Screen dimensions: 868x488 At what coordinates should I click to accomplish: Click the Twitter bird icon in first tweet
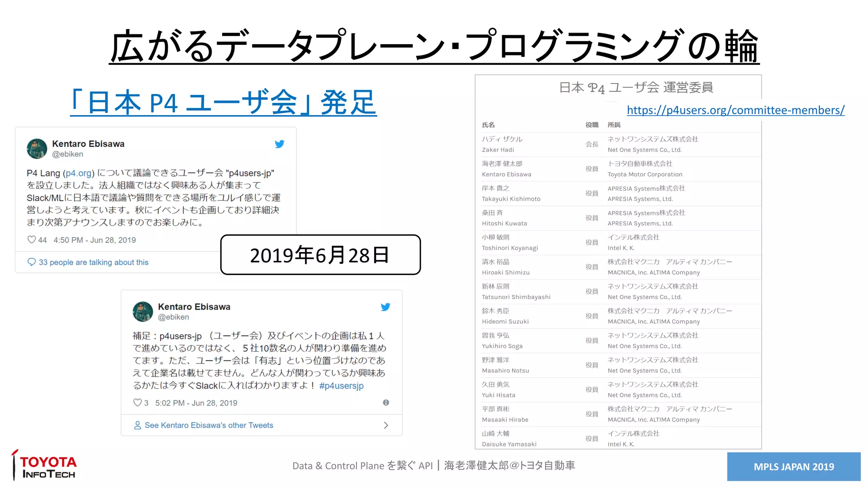(x=279, y=144)
